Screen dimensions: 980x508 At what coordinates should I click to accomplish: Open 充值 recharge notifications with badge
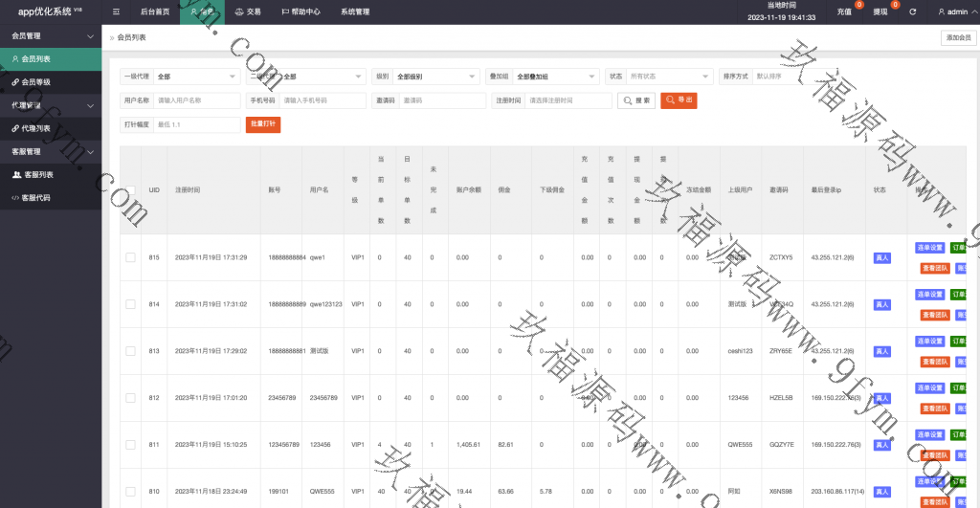[845, 12]
